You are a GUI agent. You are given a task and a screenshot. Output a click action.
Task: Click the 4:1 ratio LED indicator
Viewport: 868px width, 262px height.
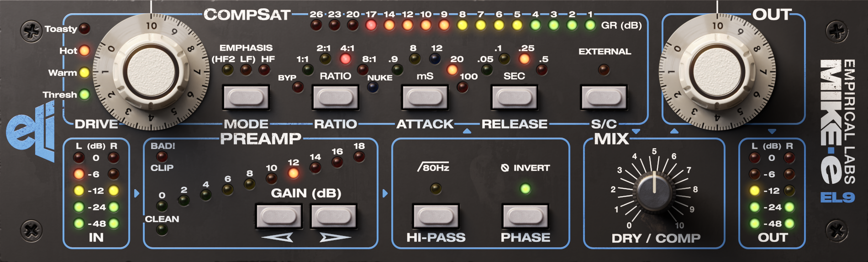click(345, 59)
